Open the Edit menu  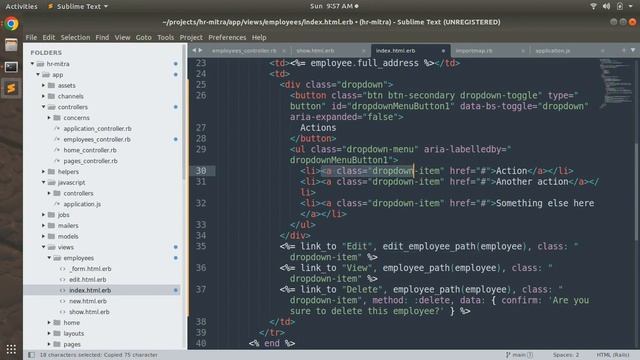point(49,37)
